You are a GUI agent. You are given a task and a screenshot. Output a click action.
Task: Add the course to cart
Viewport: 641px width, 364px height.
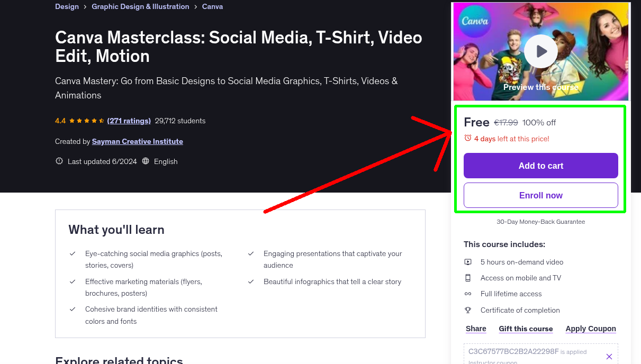(540, 166)
